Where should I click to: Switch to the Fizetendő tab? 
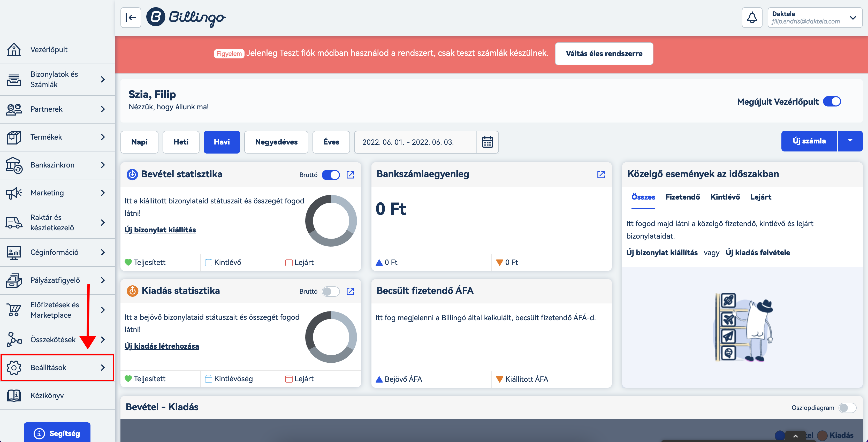tap(682, 197)
